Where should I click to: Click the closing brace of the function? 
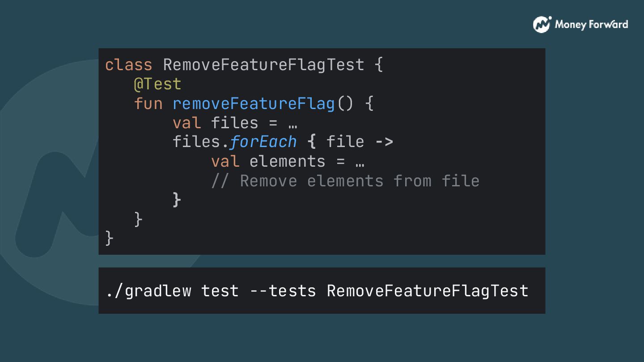[138, 219]
